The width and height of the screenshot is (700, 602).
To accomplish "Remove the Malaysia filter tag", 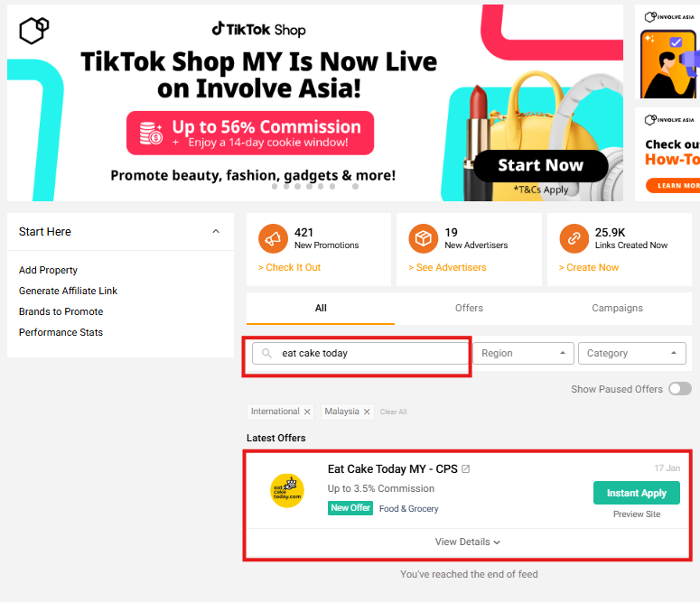I will (x=367, y=412).
